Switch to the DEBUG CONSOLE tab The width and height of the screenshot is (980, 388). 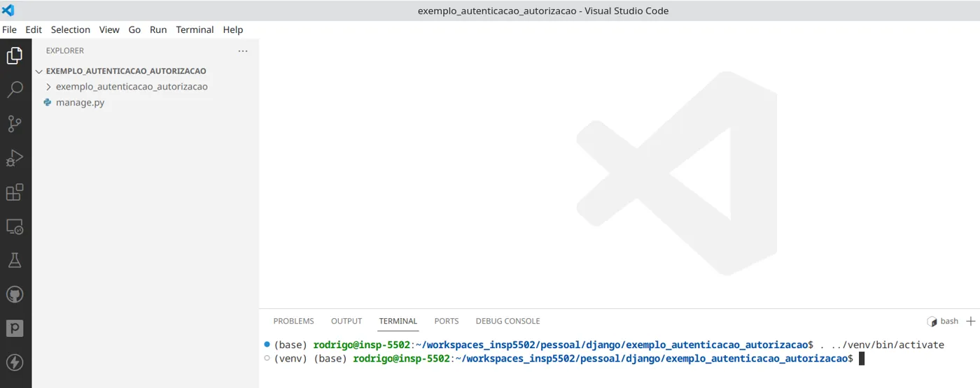[x=507, y=321]
